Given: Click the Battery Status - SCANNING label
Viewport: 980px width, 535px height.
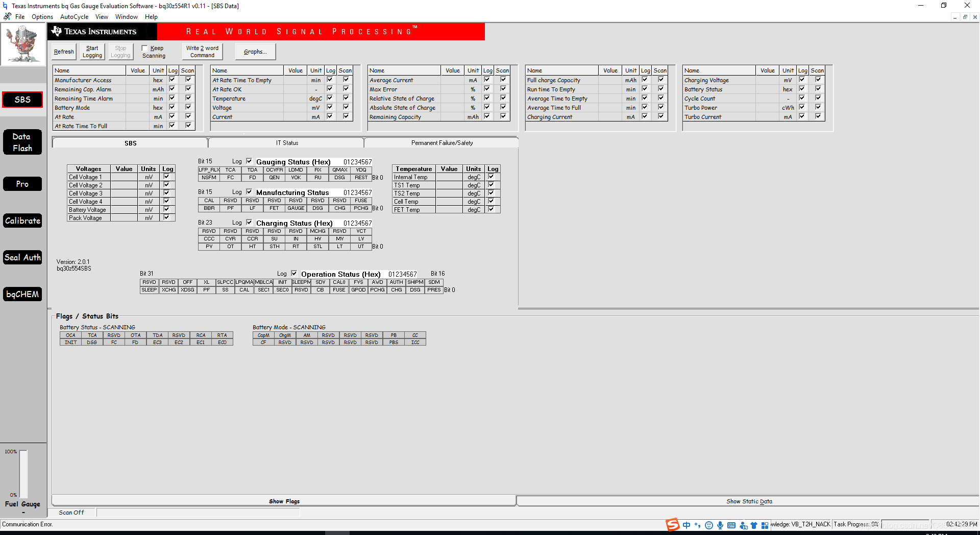Looking at the screenshot, I should click(x=97, y=327).
